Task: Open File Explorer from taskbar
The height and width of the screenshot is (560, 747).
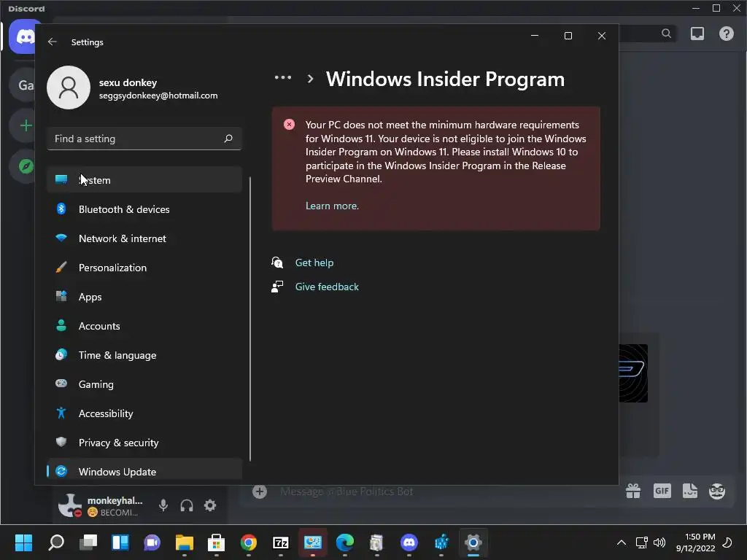Action: pos(185,542)
